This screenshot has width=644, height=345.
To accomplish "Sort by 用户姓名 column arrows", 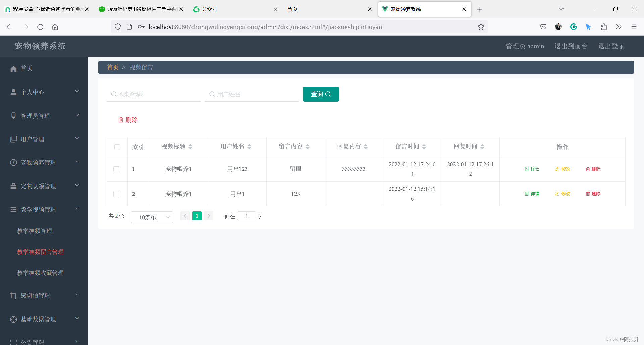I will click(249, 147).
